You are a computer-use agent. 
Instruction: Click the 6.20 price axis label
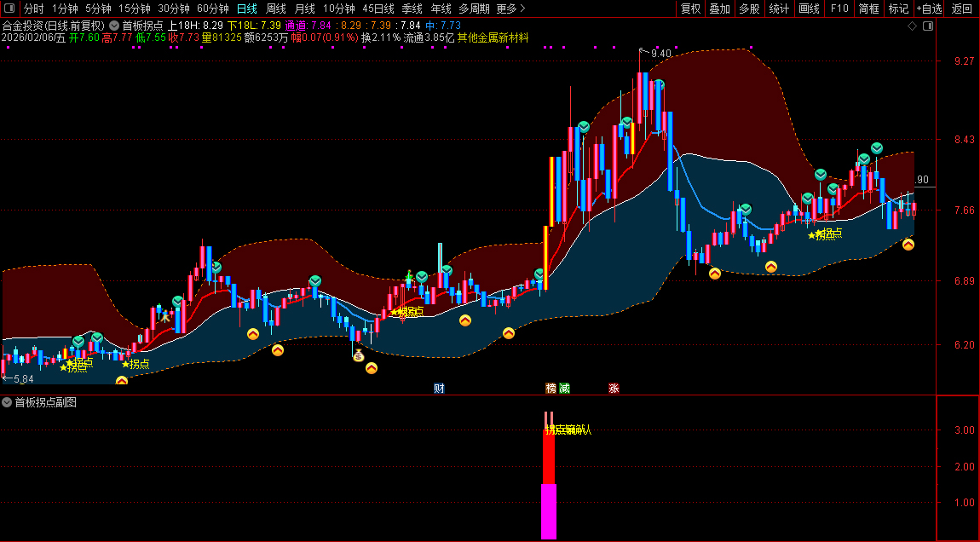(964, 344)
